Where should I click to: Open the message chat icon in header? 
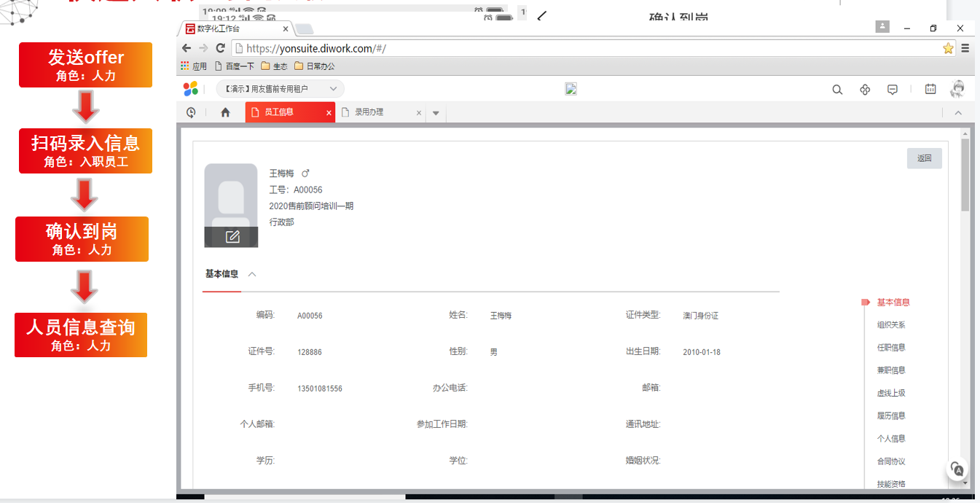tap(892, 90)
